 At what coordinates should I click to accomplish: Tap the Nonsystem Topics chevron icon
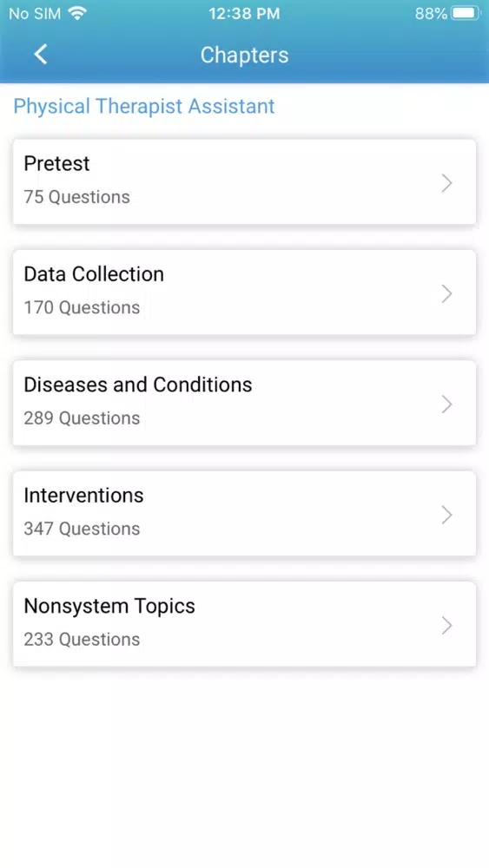[447, 626]
